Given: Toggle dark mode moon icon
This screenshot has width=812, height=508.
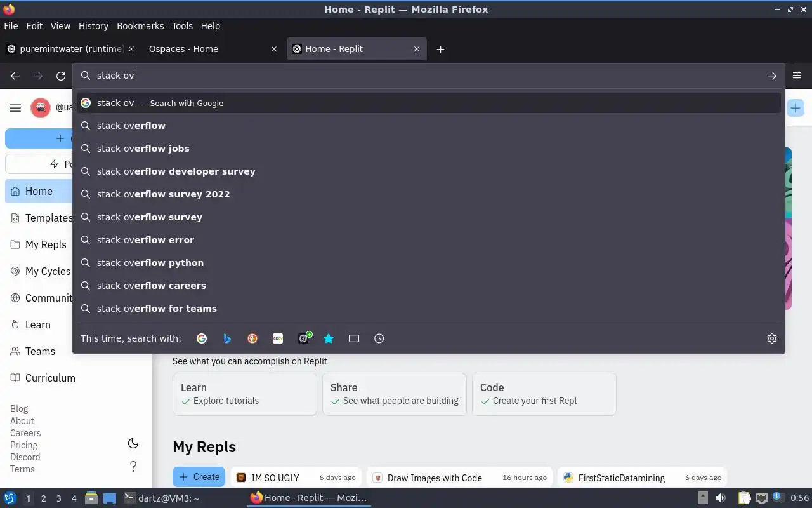Looking at the screenshot, I should coord(133,443).
